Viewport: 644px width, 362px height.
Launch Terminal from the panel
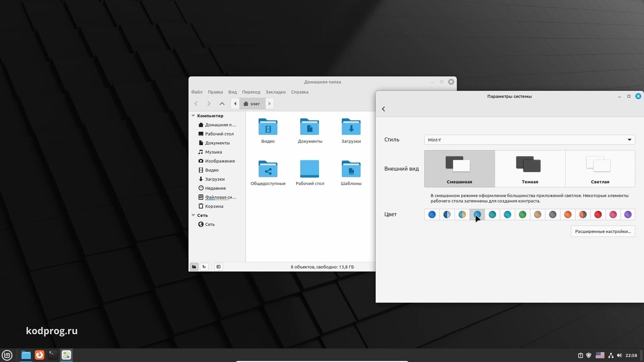click(x=53, y=355)
